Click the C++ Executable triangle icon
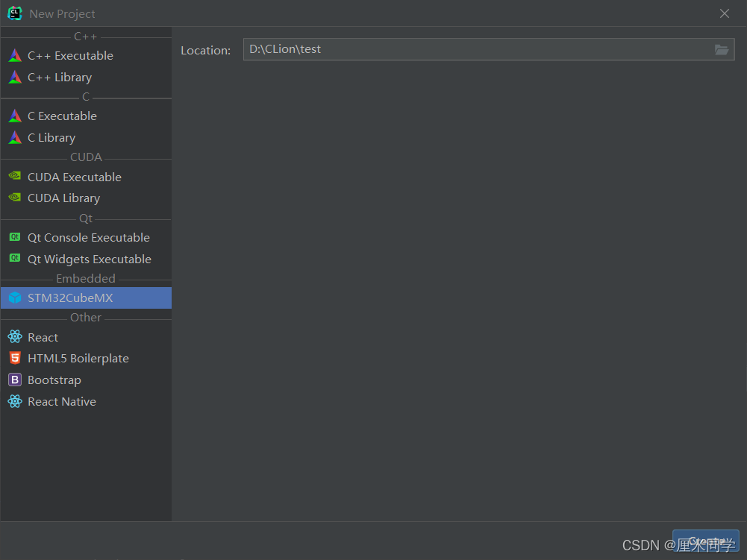The width and height of the screenshot is (747, 560). point(15,56)
